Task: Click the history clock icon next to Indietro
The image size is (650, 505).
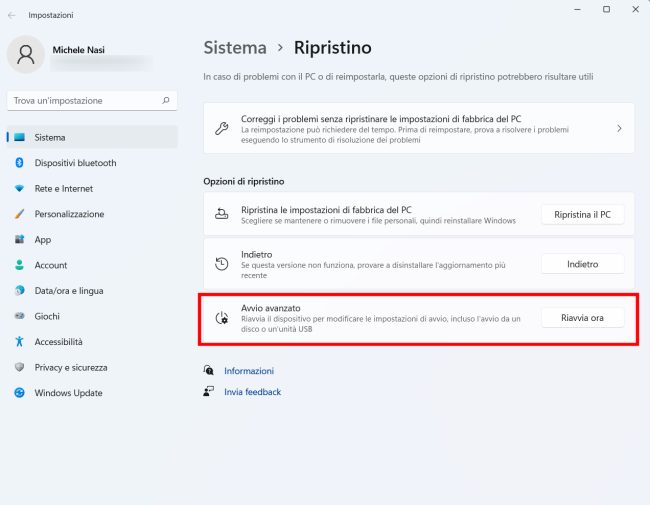Action: click(x=222, y=264)
